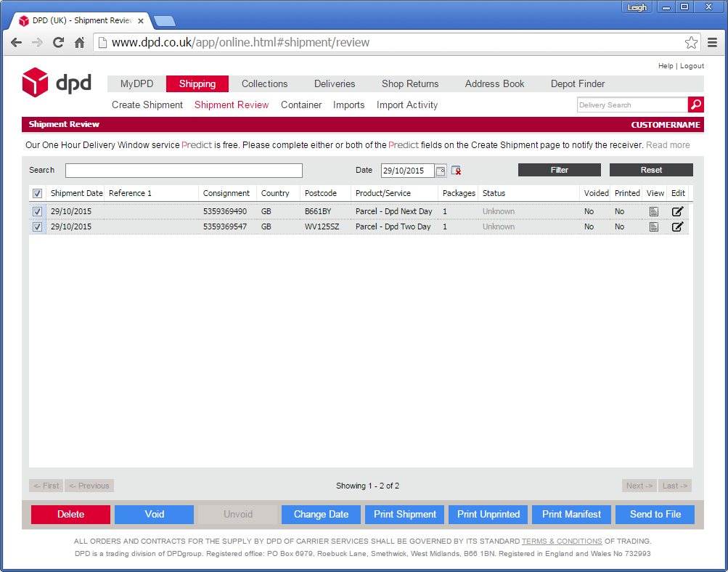Open the MyDPD menu

tap(137, 84)
